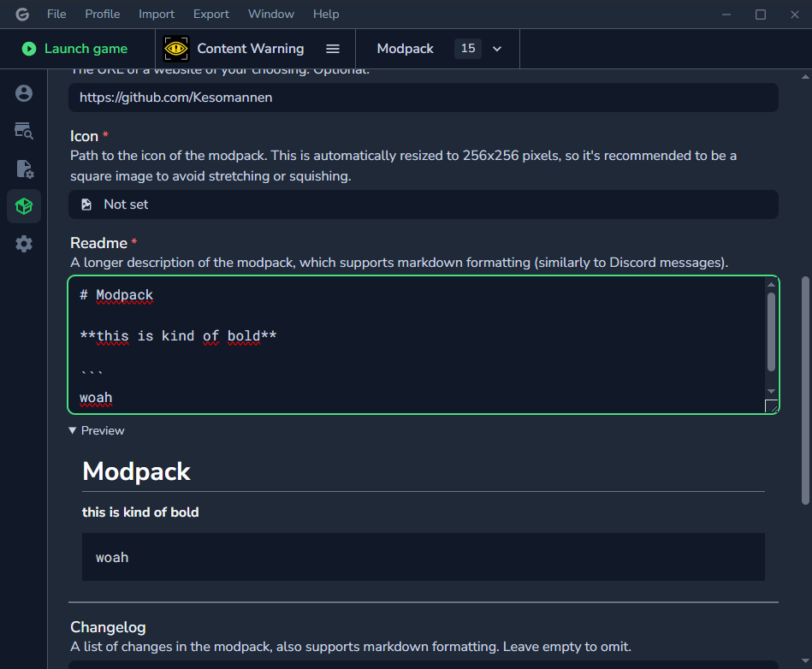Image resolution: width=812 pixels, height=669 pixels.
Task: Open the File menu
Action: coord(56,14)
